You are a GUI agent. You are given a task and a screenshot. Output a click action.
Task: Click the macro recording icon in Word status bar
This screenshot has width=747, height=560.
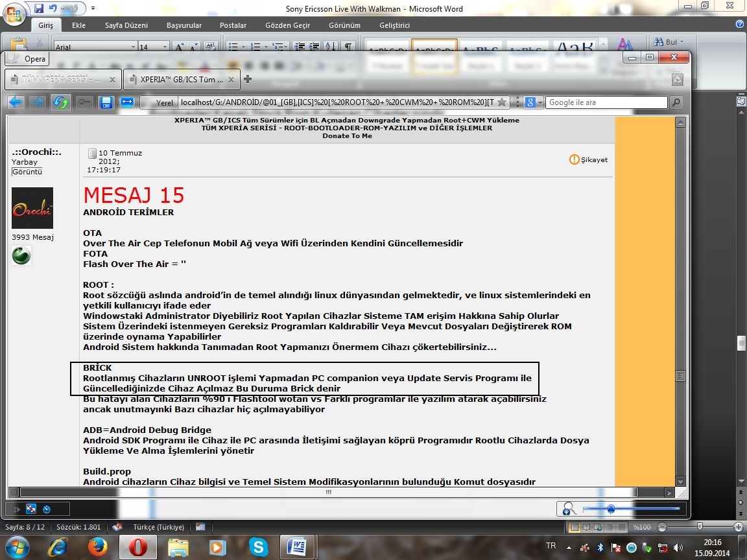point(200,527)
